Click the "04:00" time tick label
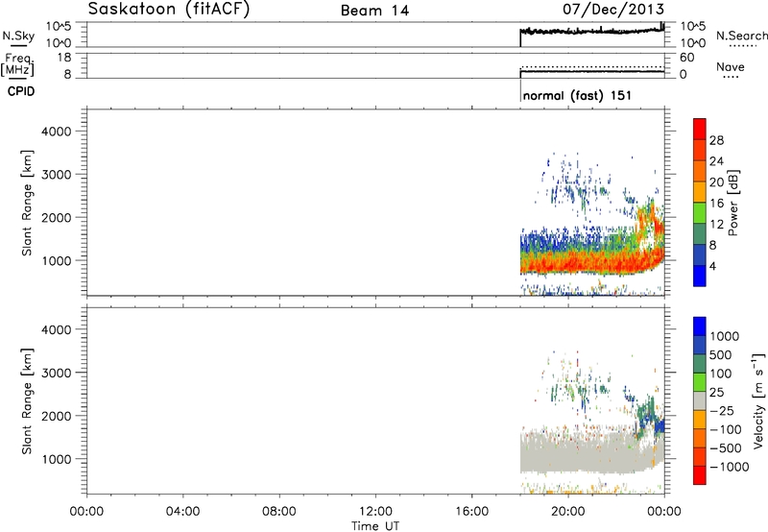This screenshot has width=768, height=532. point(183,512)
